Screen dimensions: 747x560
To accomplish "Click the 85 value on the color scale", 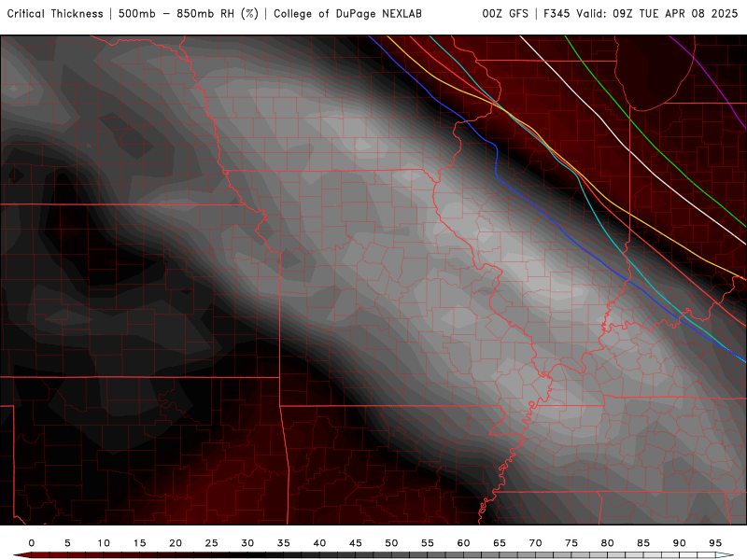I will pyautogui.click(x=643, y=543).
